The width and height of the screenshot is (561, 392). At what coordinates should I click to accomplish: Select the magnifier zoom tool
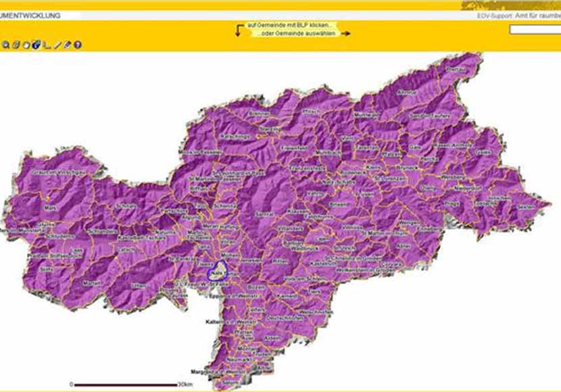[5, 45]
